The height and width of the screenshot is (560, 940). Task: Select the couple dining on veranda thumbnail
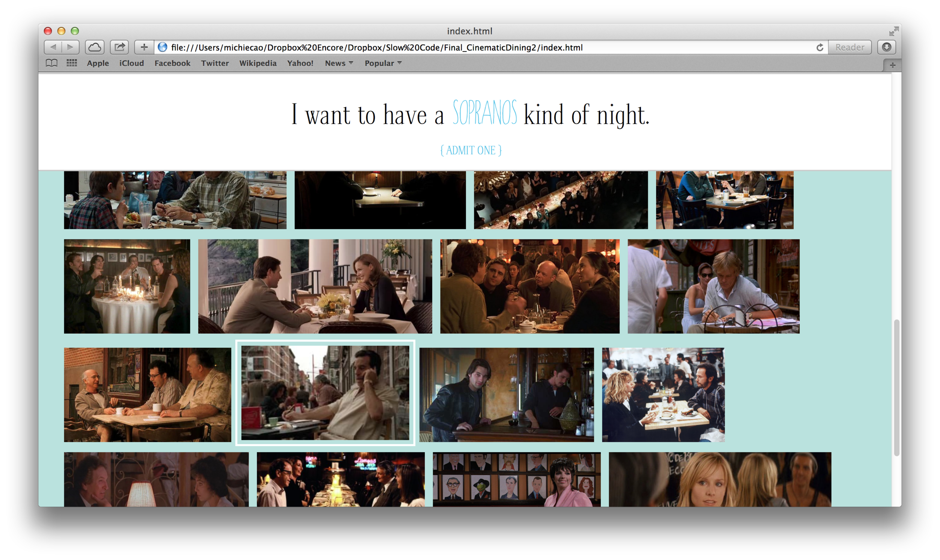[315, 286]
